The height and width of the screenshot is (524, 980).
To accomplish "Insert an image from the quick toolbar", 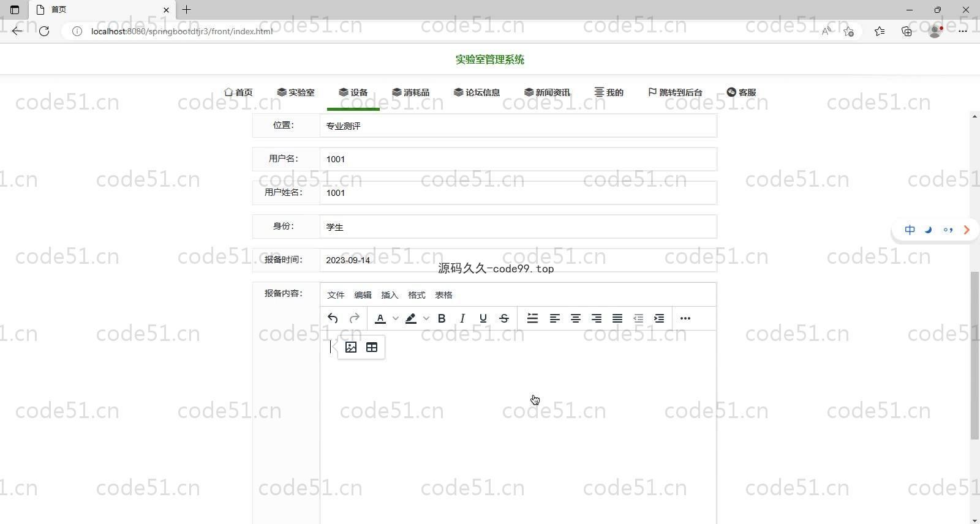I will 351,347.
